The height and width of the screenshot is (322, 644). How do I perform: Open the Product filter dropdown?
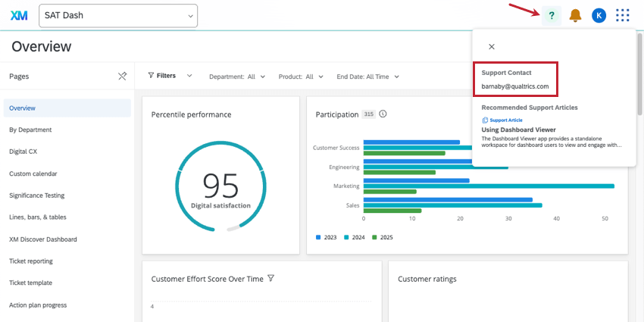(301, 77)
